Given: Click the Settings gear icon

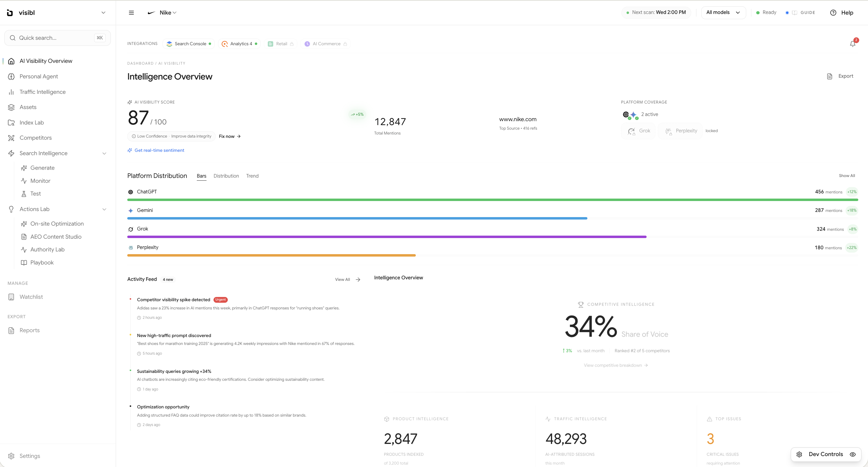Looking at the screenshot, I should (x=12, y=456).
